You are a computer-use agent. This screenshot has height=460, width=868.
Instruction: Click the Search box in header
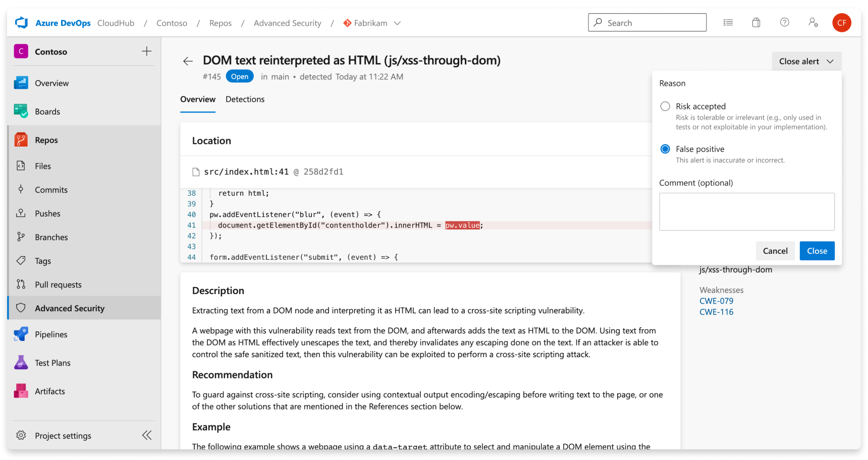(647, 23)
